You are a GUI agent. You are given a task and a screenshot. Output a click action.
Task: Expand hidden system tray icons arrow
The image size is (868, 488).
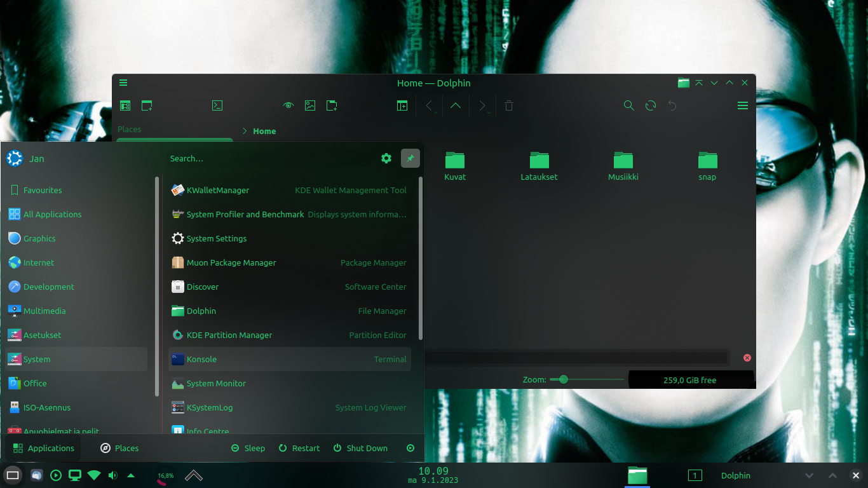point(131,475)
